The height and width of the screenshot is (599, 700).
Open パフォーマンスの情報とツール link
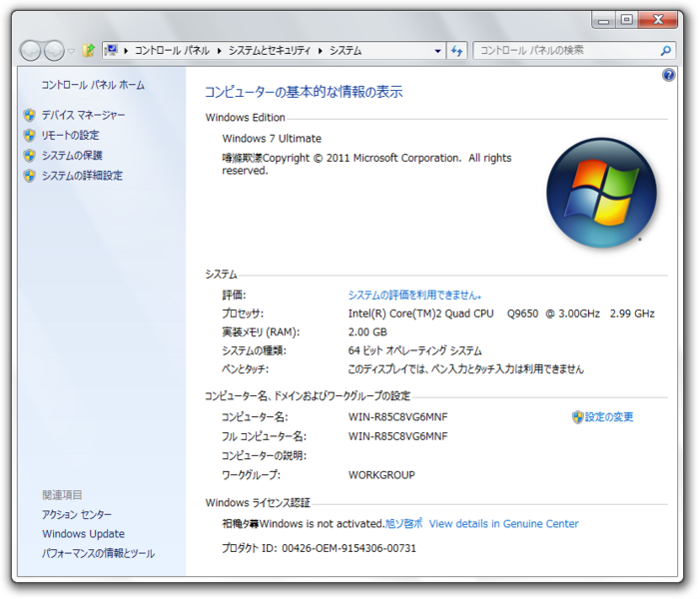[x=98, y=553]
